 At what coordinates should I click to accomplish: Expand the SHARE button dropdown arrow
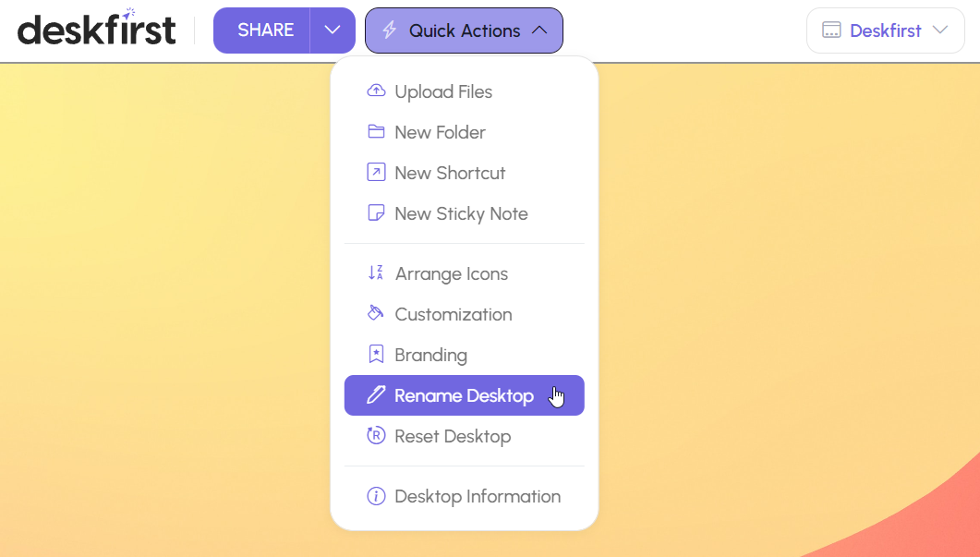pos(333,30)
